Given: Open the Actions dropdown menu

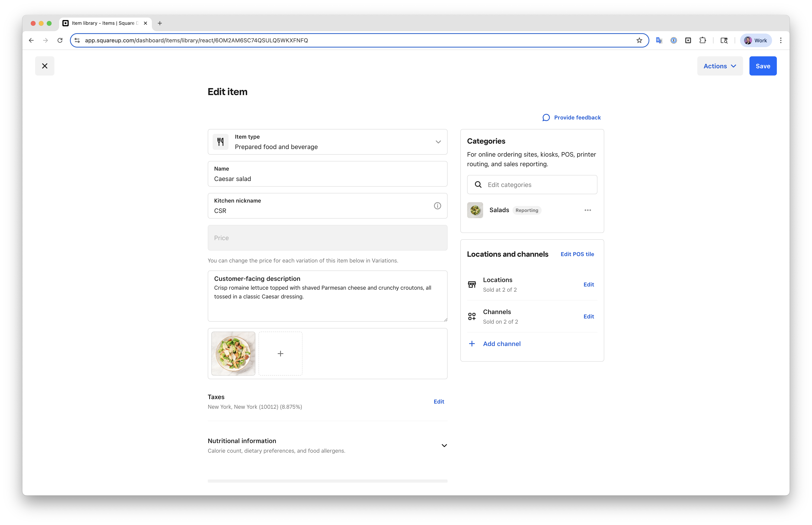Looking at the screenshot, I should point(720,66).
